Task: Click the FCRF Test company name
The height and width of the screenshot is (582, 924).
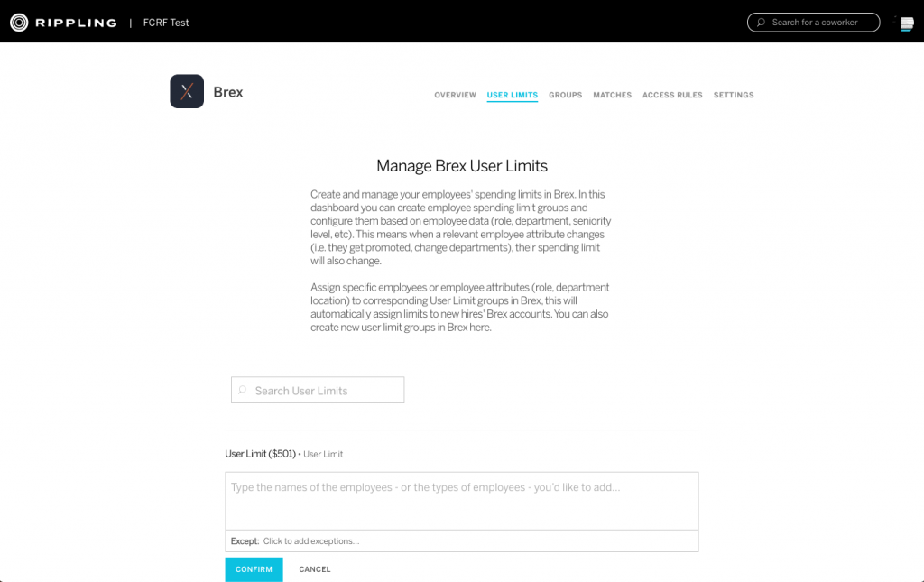Action: pos(166,23)
